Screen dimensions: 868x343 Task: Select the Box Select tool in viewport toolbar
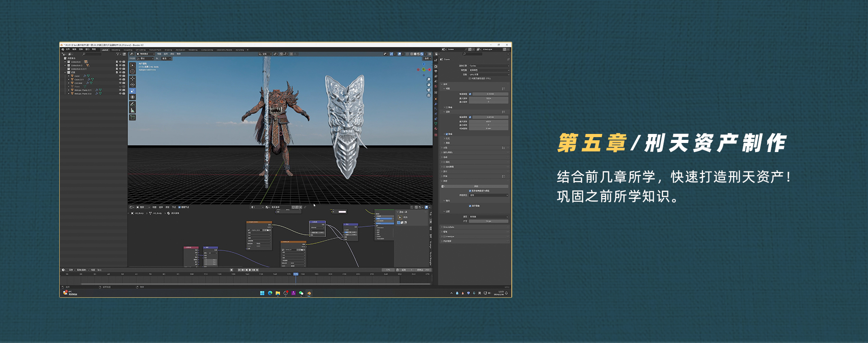pos(132,65)
